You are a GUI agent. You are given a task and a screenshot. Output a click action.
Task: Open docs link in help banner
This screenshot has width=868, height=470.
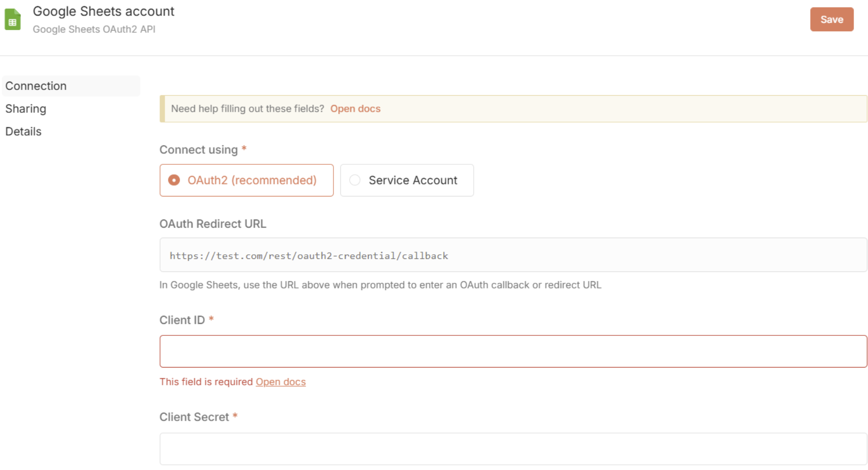click(355, 109)
